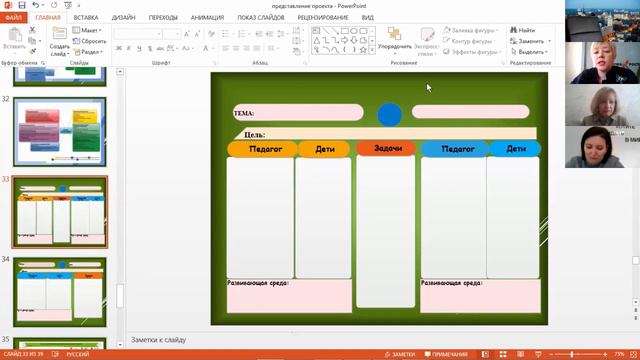This screenshot has width=640, height=360.
Task: Toggle justified text alignment
Action: (256, 49)
